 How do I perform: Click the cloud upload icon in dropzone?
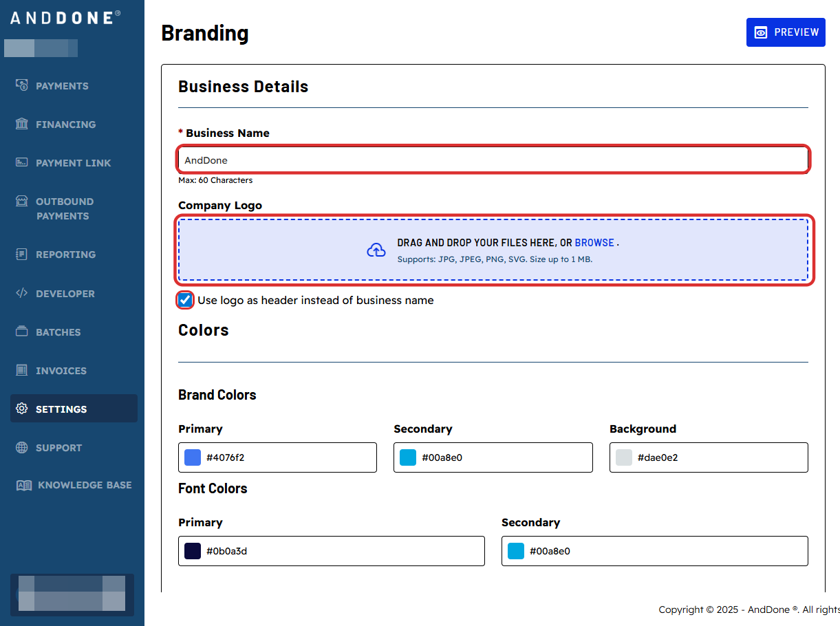pyautogui.click(x=376, y=250)
